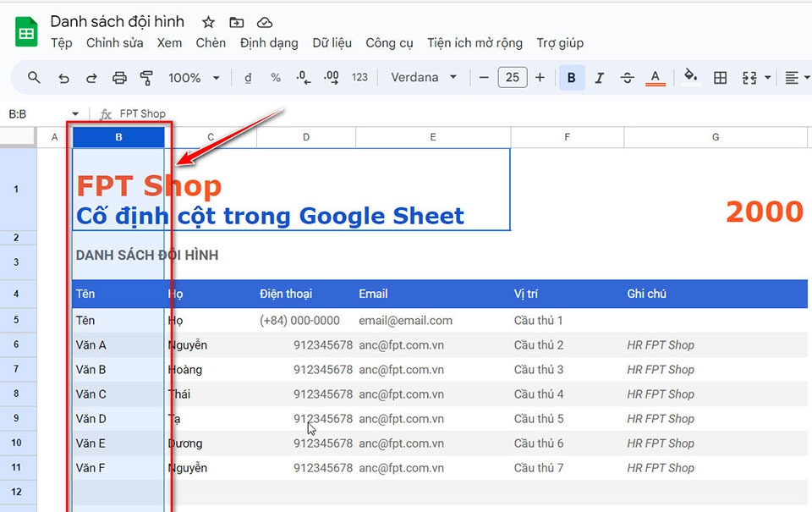The height and width of the screenshot is (512, 812).
Task: Open the Trợ giúp menu
Action: pyautogui.click(x=560, y=43)
